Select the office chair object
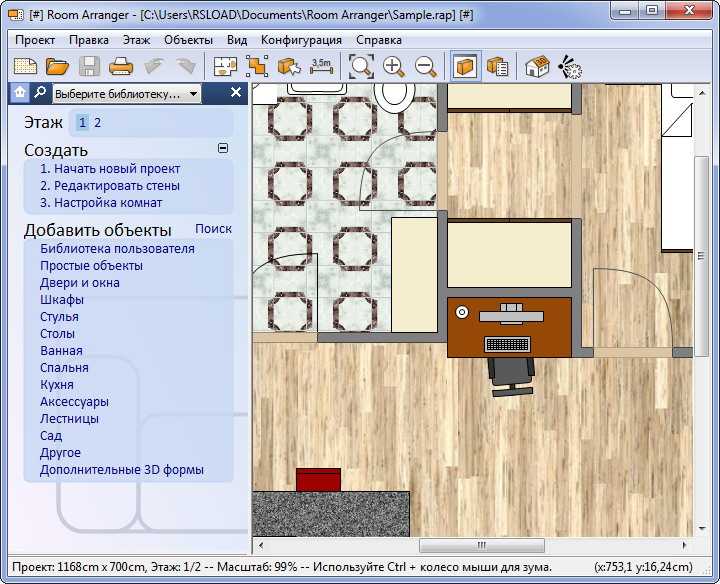 [511, 377]
